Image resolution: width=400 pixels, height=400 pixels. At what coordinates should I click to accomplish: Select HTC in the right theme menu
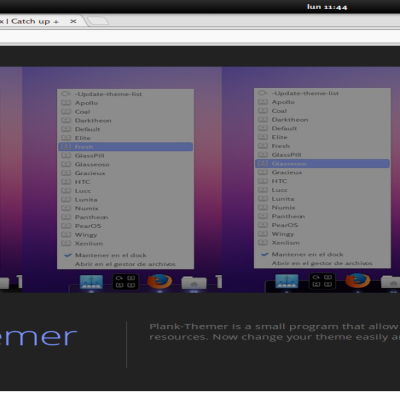pos(322,181)
